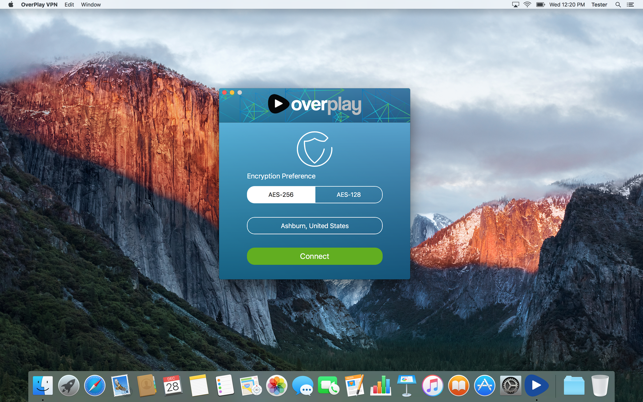The width and height of the screenshot is (643, 402).
Task: Open Trash in the Dock
Action: pos(600,386)
